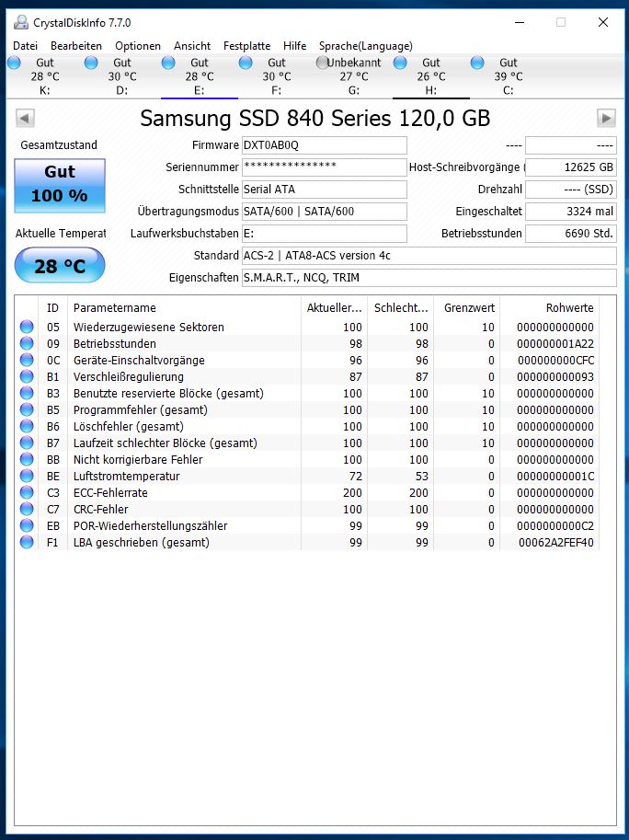This screenshot has width=629, height=840.
Task: Select drive D: in the disk bar
Action: tap(122, 76)
